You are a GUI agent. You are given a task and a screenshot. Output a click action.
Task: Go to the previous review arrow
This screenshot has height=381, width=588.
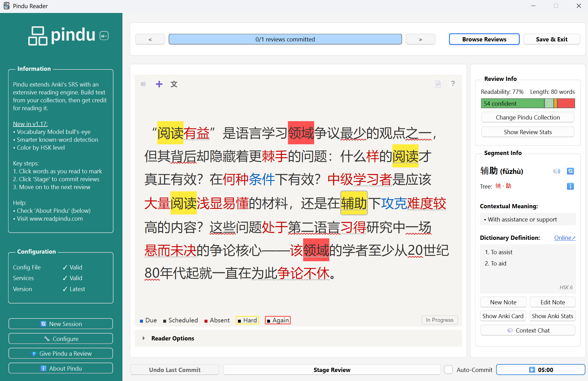[150, 39]
